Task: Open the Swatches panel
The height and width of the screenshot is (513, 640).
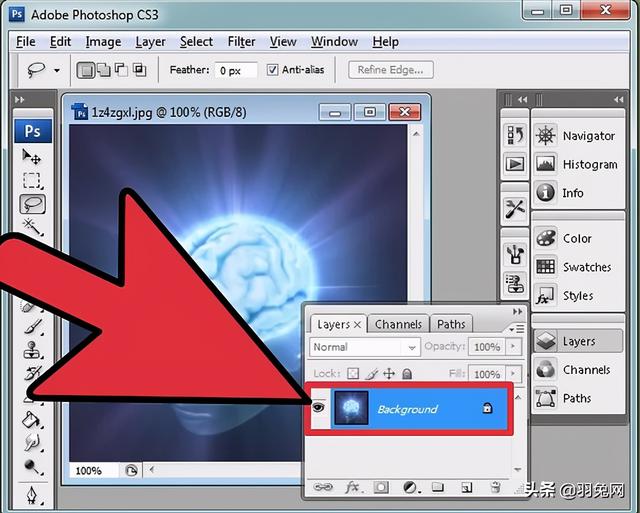Action: 578,267
